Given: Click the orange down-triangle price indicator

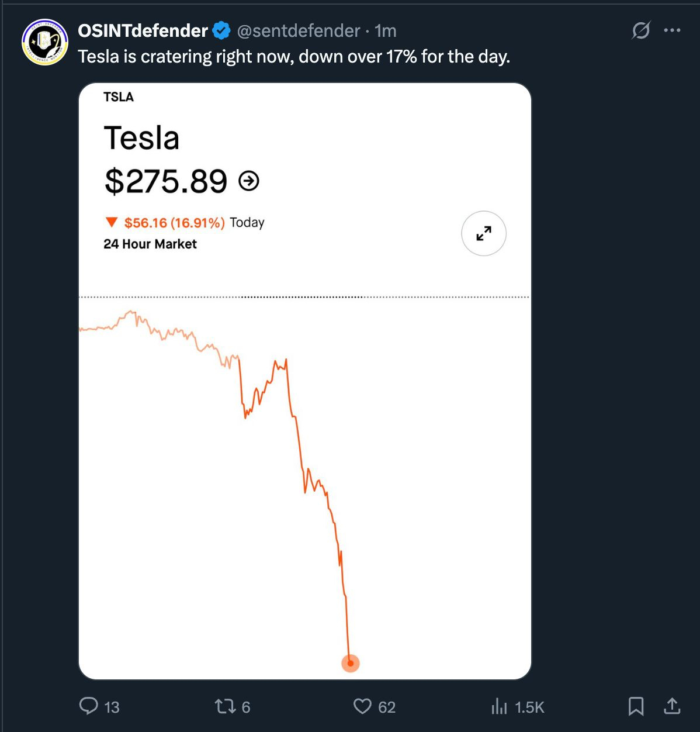Looking at the screenshot, I should [112, 222].
